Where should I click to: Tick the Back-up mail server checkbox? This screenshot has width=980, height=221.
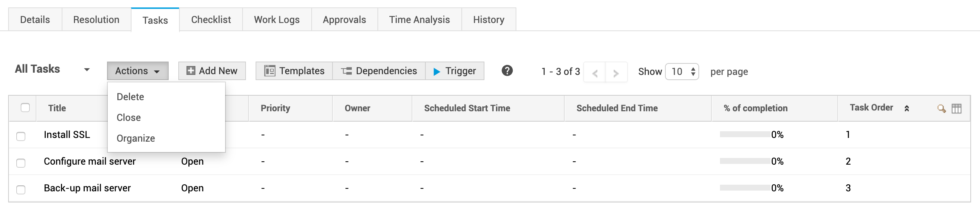(21, 189)
